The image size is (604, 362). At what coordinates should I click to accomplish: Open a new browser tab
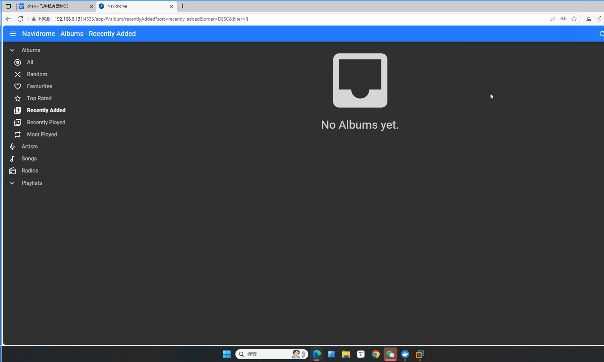coord(183,6)
